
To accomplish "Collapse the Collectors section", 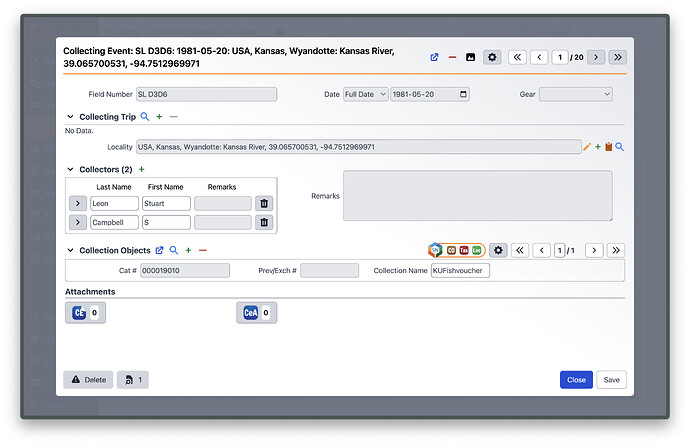I will point(70,169).
